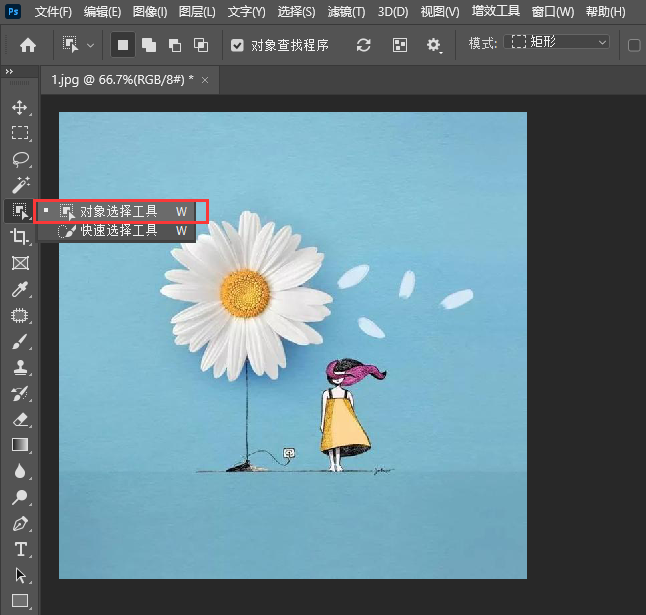Select the Rectangle shape tool
The image size is (646, 615).
tap(20, 601)
